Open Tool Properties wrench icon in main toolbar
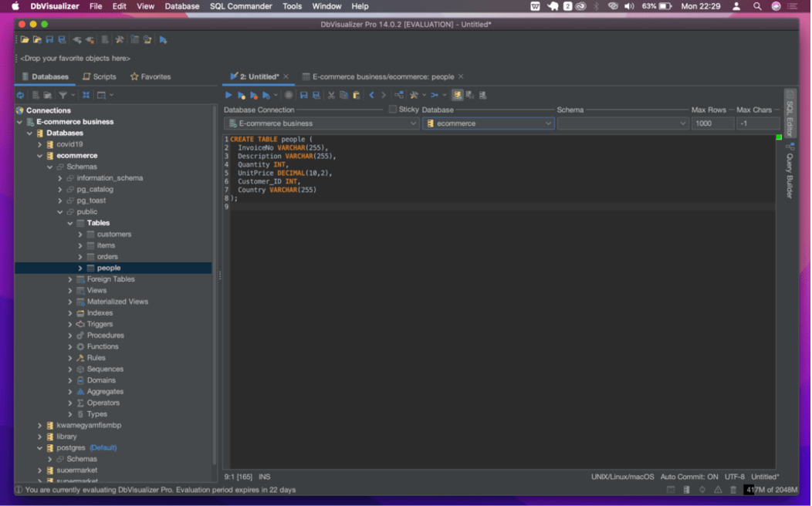The image size is (812, 506). coord(120,40)
